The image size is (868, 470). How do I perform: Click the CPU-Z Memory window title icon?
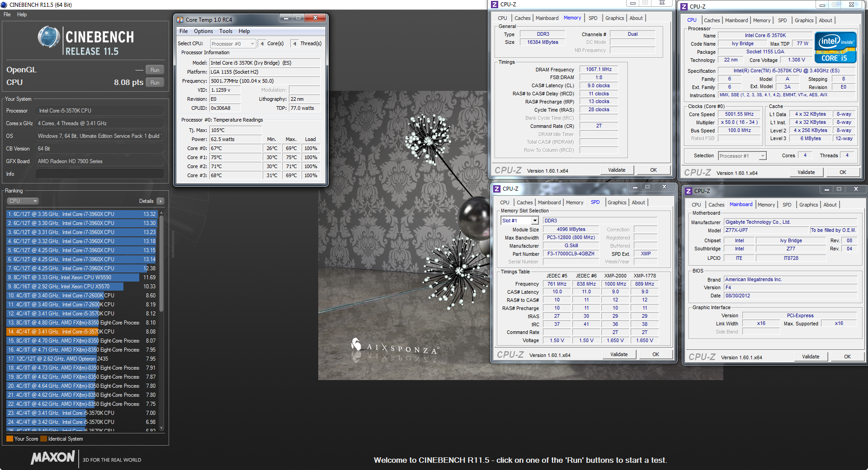[495, 5]
